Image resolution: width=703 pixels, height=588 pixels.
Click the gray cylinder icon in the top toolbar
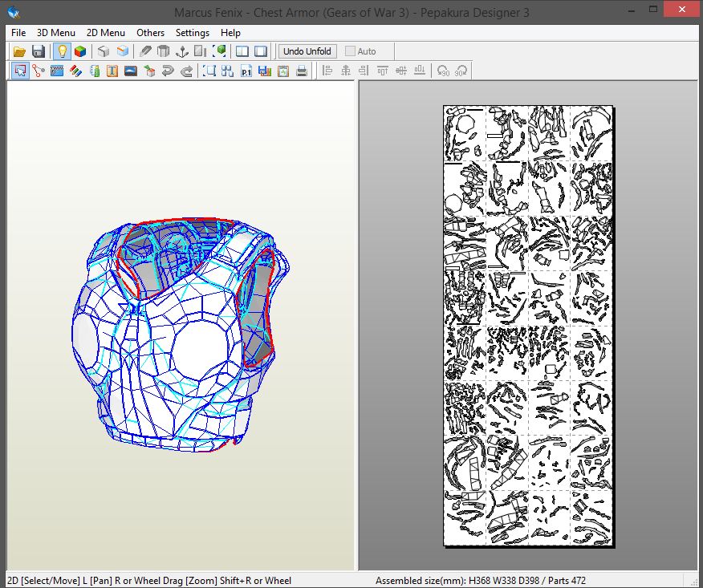[x=164, y=51]
